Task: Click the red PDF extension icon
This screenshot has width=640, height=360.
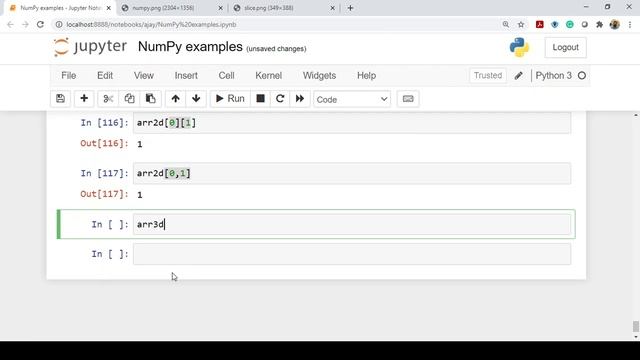Action: point(540,24)
